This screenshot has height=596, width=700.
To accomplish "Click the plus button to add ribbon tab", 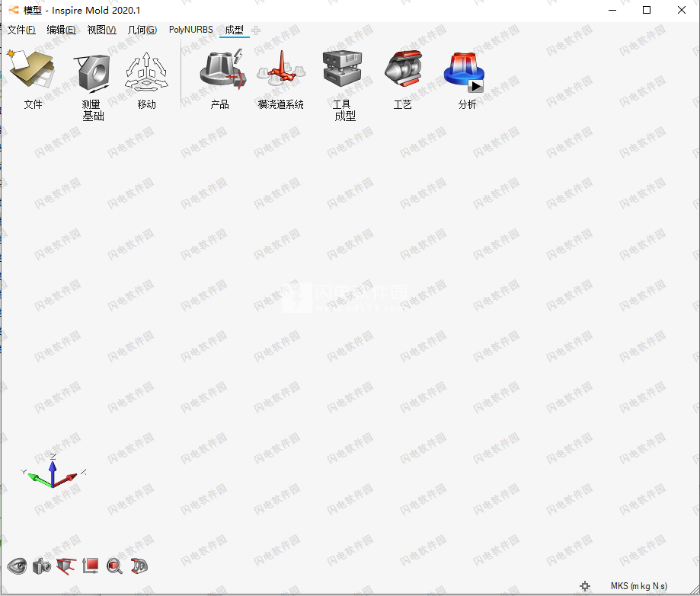I will pos(256,30).
